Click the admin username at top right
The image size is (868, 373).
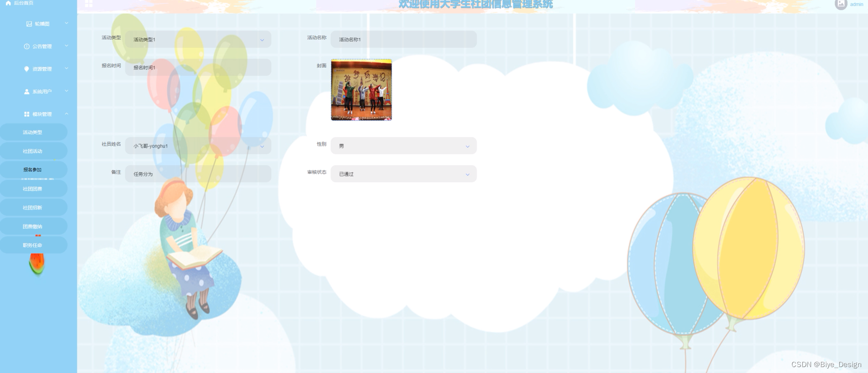point(857,4)
